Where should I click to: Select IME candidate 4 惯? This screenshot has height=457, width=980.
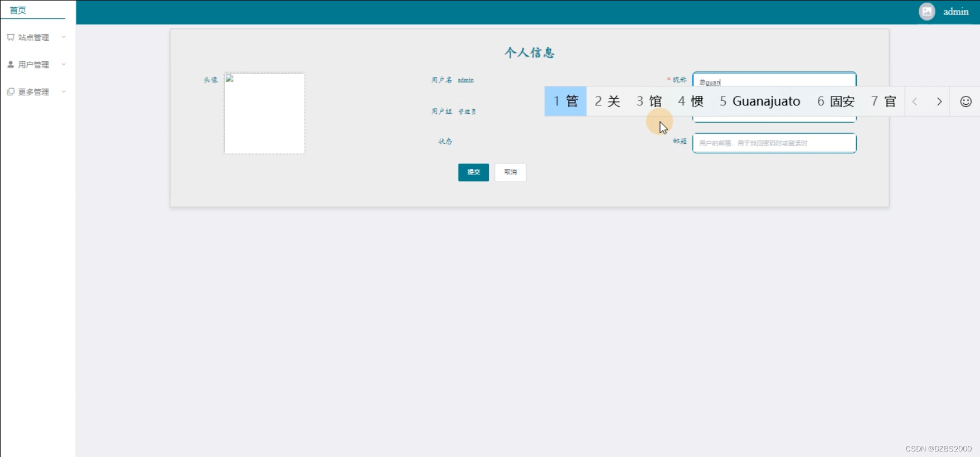pos(691,101)
